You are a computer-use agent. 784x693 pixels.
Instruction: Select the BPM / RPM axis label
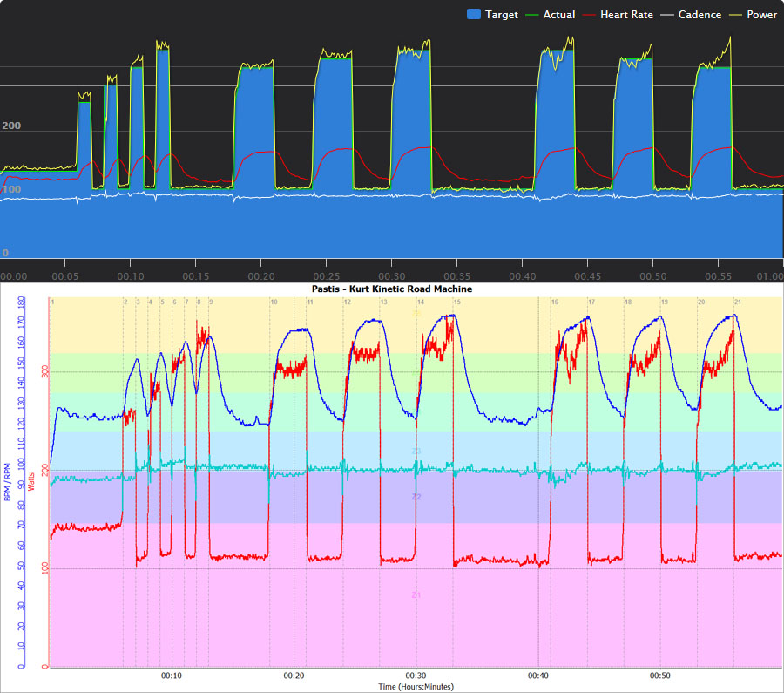point(8,481)
